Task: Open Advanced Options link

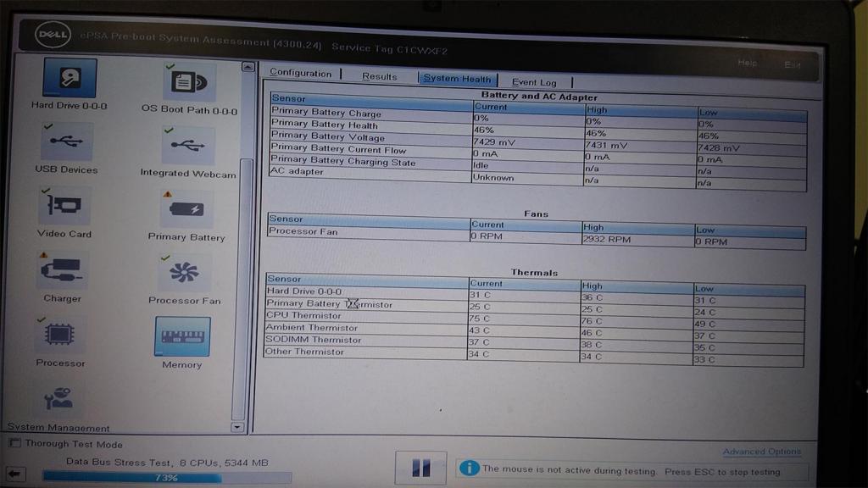Action: (762, 452)
